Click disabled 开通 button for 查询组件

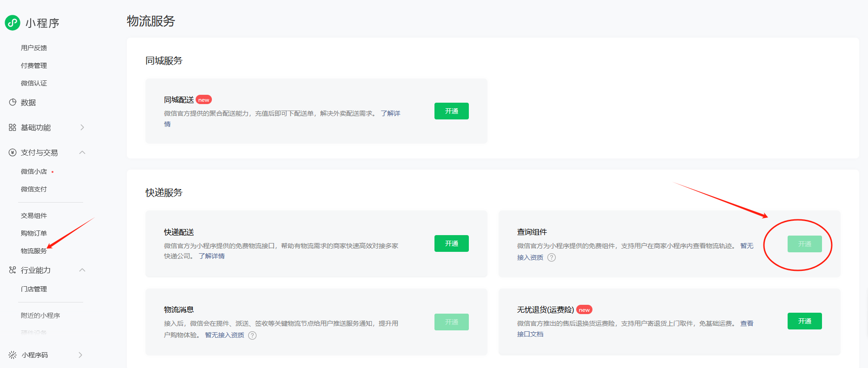pos(805,244)
